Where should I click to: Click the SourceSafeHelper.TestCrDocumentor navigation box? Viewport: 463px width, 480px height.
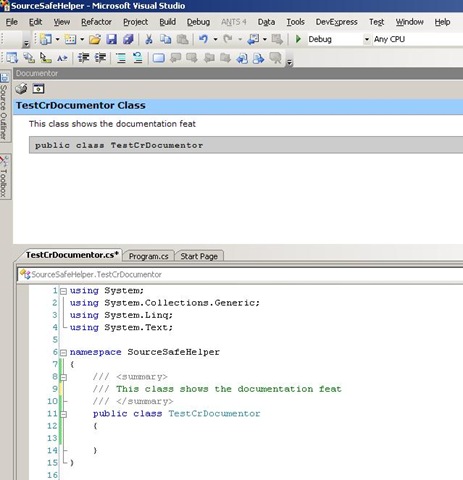coord(240,275)
